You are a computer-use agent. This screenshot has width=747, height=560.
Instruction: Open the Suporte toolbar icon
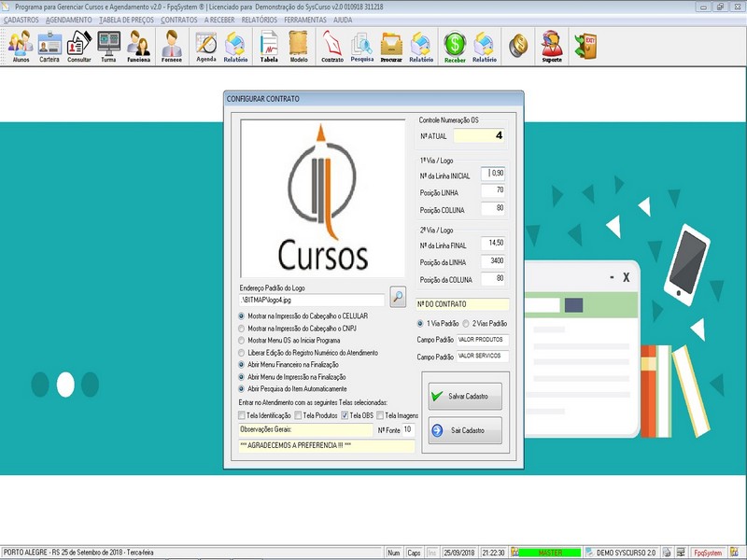(x=552, y=45)
